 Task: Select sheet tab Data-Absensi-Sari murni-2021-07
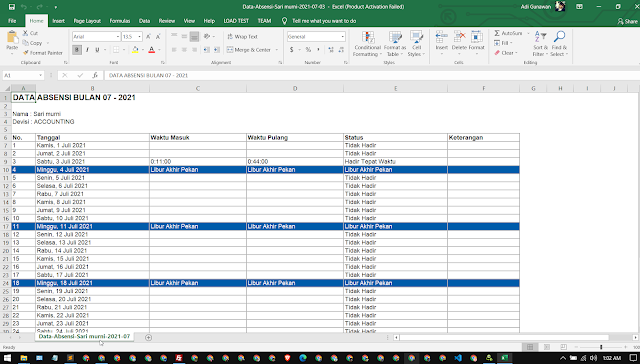click(84, 337)
